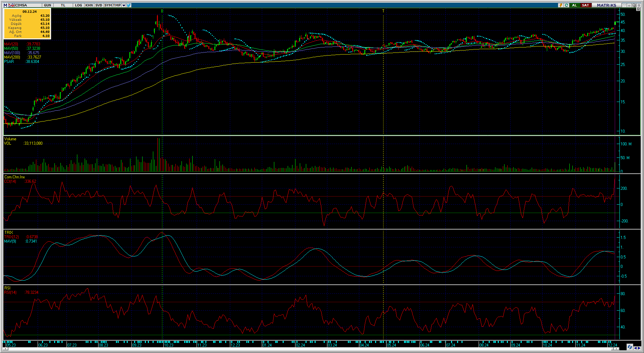Image resolution: width=644 pixels, height=353 pixels.
Task: Click the T marker above the chart
Action: [x=383, y=11]
